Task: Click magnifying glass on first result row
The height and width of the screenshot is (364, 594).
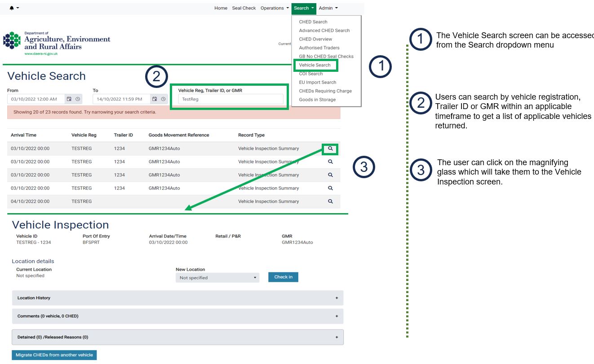Action: click(330, 149)
